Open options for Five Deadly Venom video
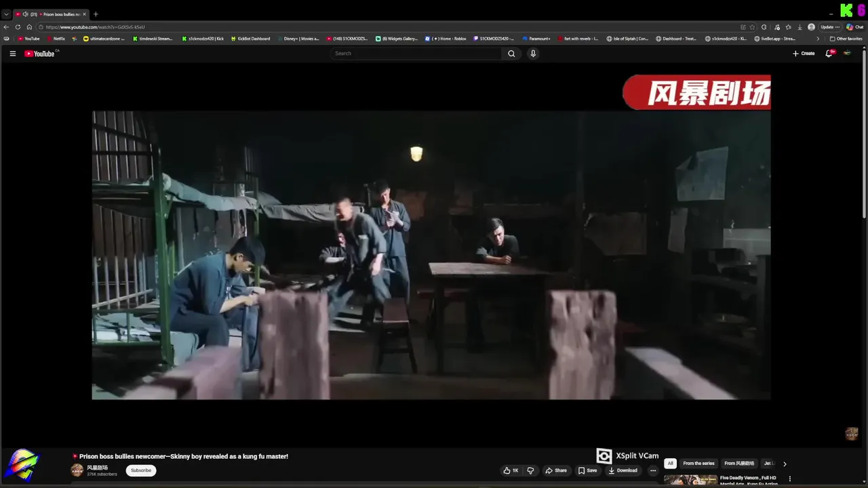 [x=789, y=479]
